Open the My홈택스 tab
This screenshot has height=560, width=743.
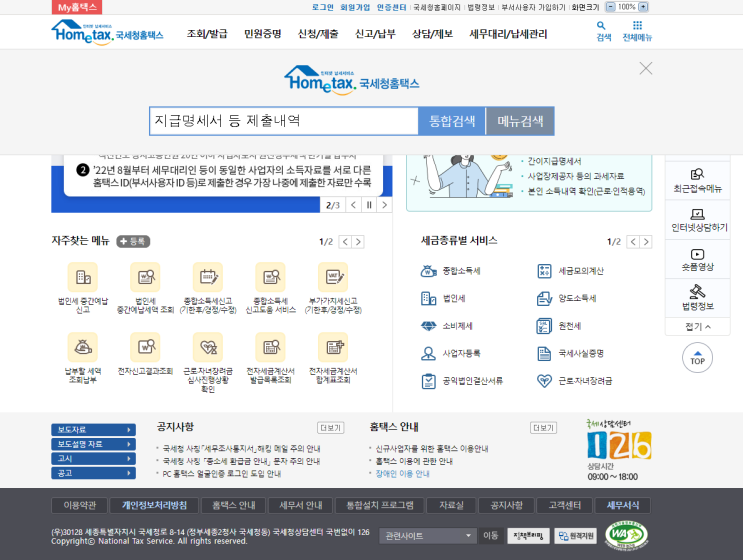[x=77, y=7]
